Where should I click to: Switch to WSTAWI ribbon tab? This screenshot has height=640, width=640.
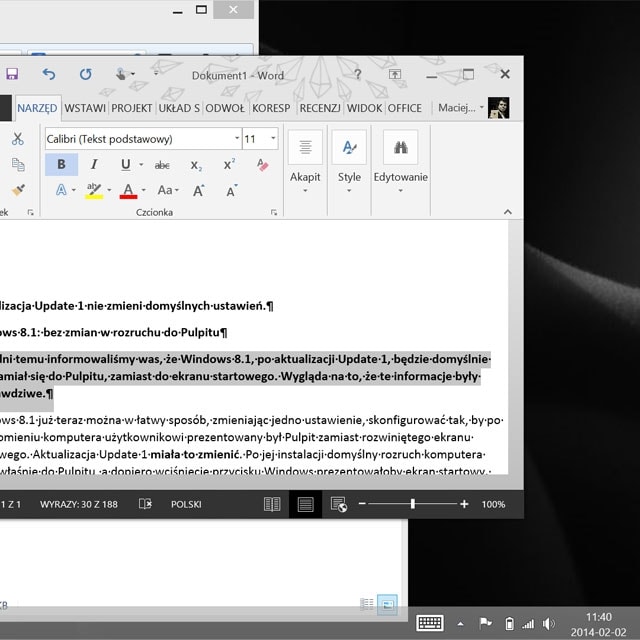coord(85,108)
